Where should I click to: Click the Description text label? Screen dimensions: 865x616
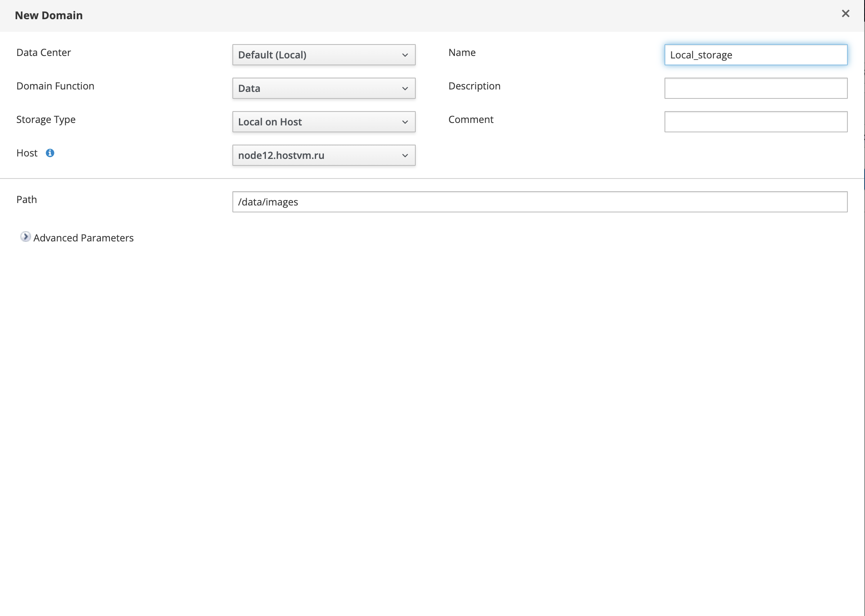pos(474,86)
